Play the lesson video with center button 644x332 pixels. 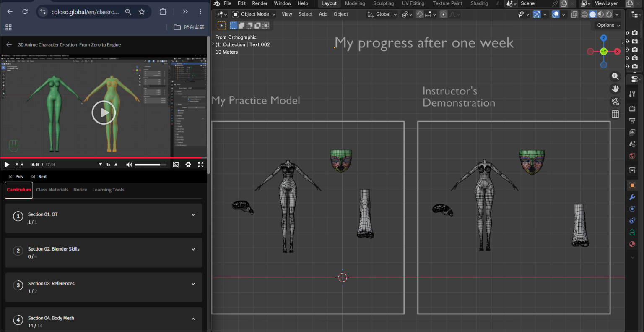tap(104, 112)
